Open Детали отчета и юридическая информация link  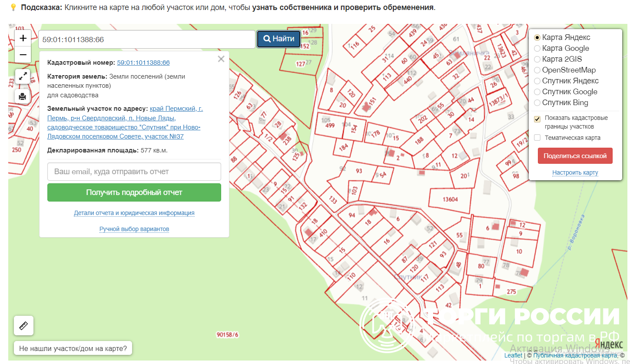[134, 213]
